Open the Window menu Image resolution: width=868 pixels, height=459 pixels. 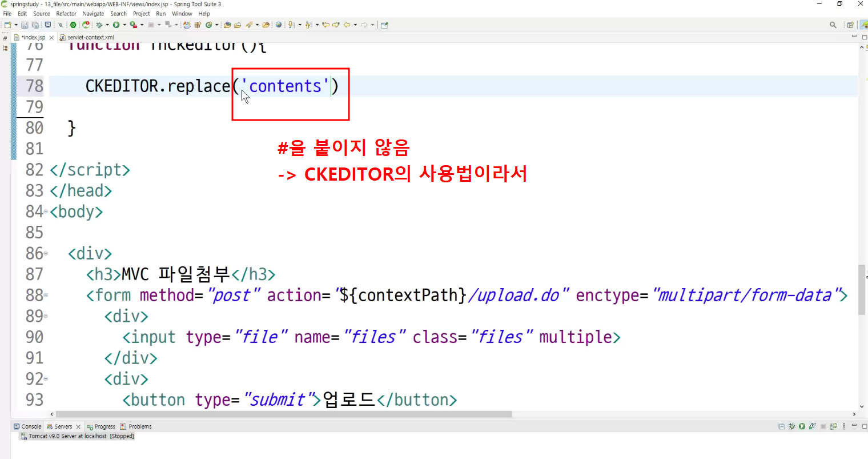[182, 14]
